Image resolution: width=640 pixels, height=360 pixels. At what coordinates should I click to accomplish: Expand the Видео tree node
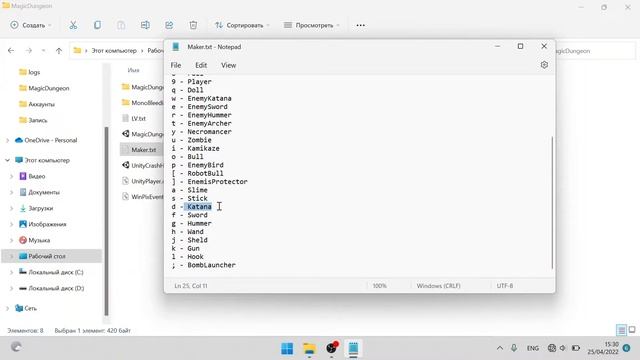(x=11, y=176)
